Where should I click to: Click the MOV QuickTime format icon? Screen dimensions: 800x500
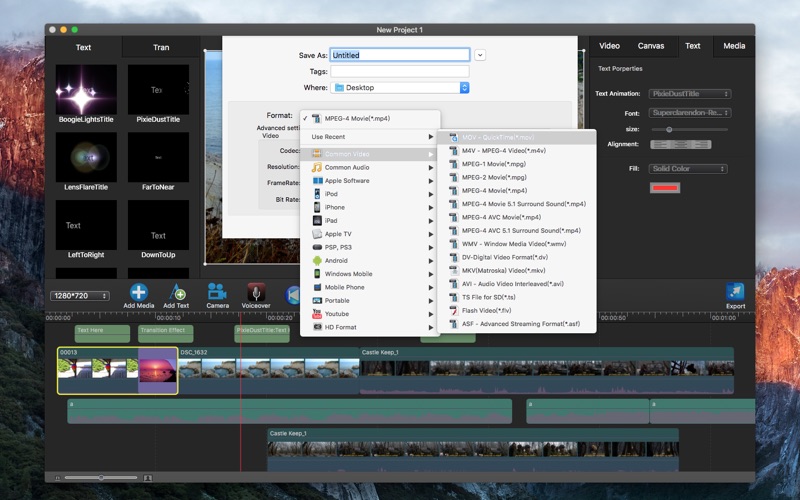click(x=453, y=137)
